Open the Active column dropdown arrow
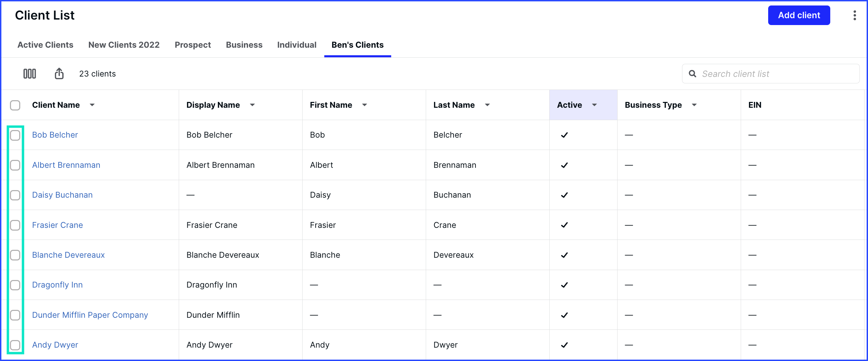Screen dimensions: 868x361 coord(594,105)
